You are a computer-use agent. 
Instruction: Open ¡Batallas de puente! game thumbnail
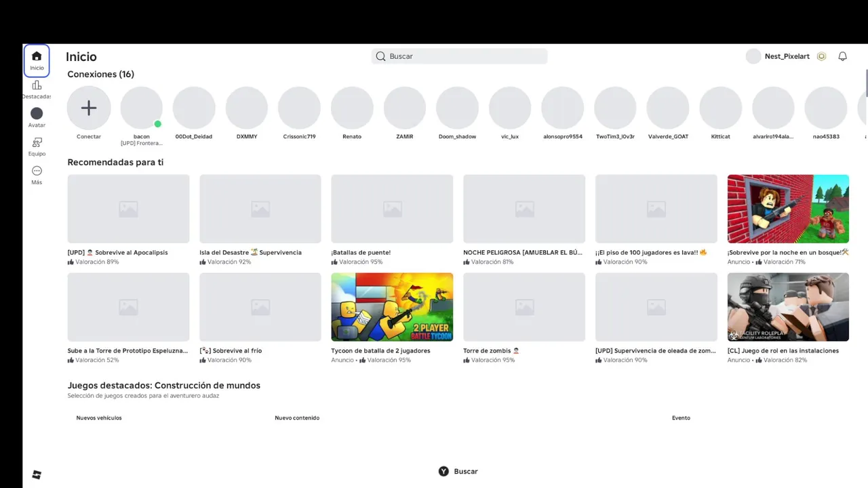coord(392,209)
